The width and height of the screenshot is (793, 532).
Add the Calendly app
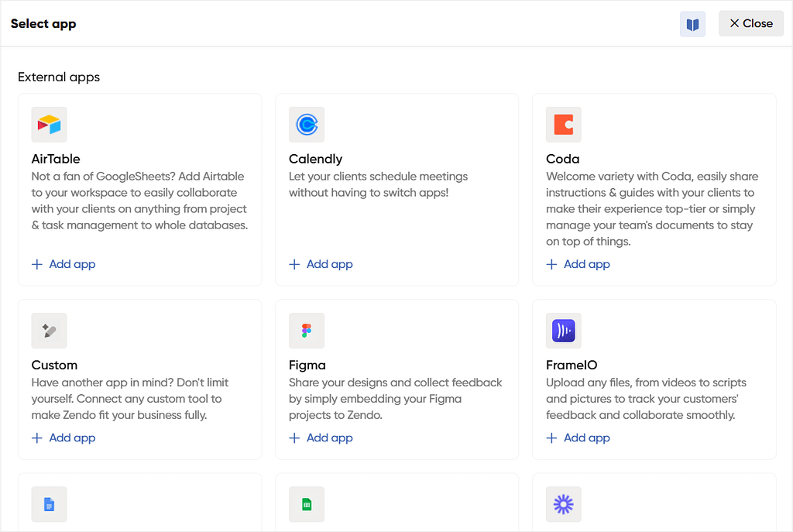pos(321,264)
